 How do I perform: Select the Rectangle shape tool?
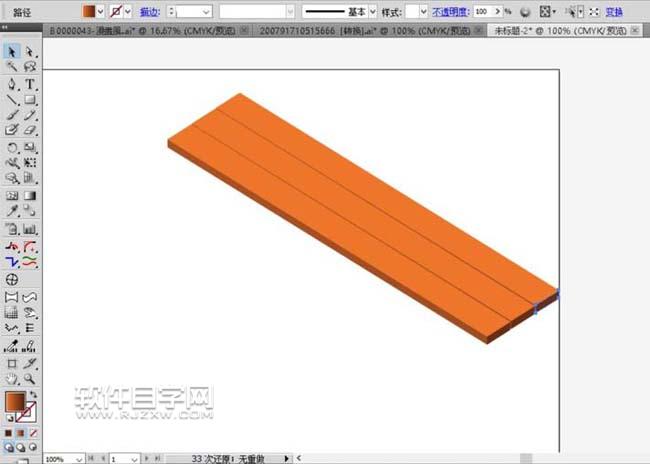[x=29, y=100]
